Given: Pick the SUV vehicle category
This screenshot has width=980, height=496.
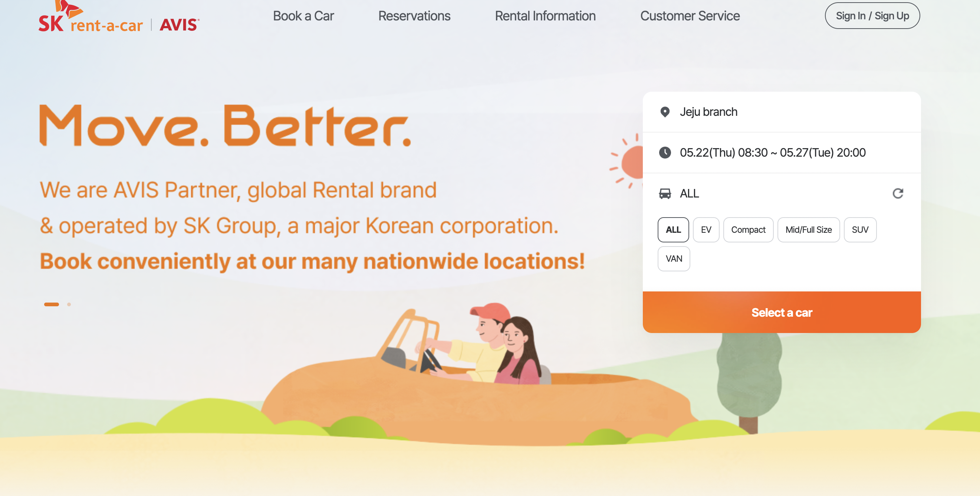Looking at the screenshot, I should tap(860, 229).
